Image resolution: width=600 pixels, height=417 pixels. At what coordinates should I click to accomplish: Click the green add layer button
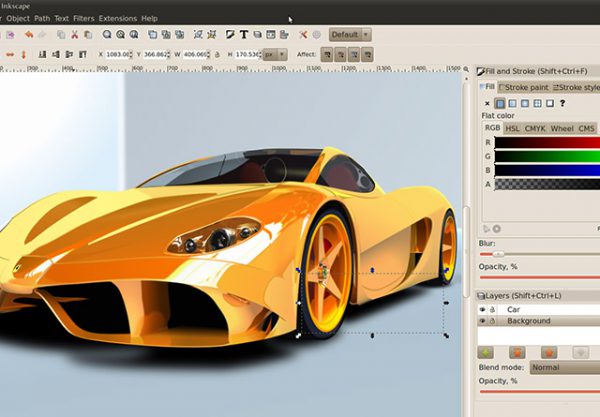tap(487, 353)
